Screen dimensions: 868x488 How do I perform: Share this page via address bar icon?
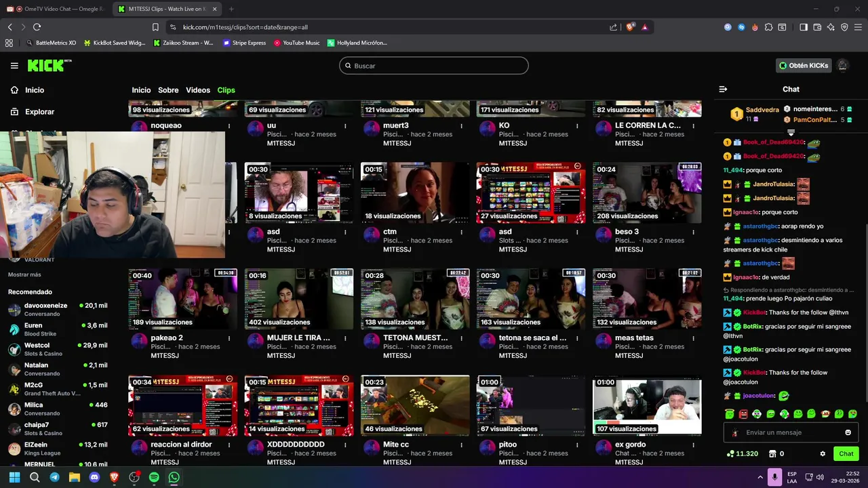(613, 27)
